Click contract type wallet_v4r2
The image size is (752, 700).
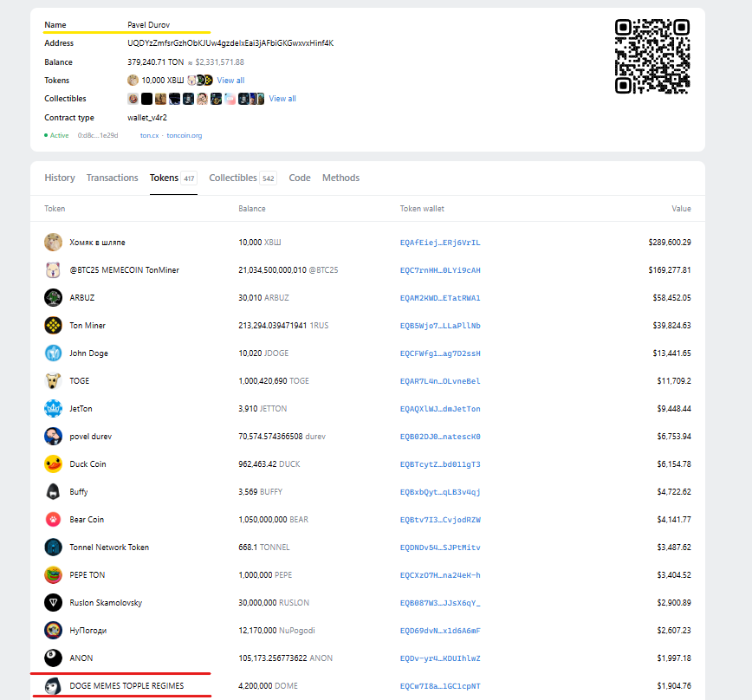147,118
